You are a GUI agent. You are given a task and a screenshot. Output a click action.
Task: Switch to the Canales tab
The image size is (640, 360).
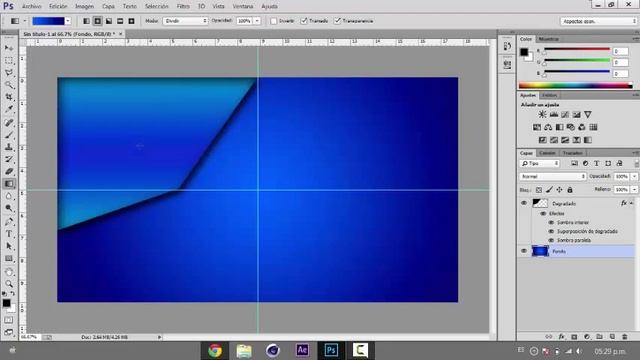pyautogui.click(x=547, y=153)
